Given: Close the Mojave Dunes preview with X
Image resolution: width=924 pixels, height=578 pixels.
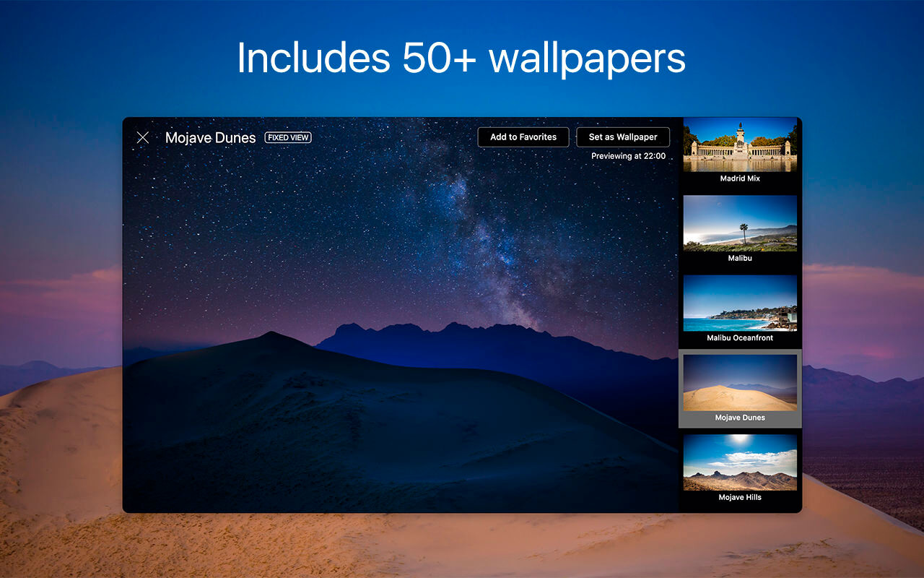Looking at the screenshot, I should (x=143, y=137).
